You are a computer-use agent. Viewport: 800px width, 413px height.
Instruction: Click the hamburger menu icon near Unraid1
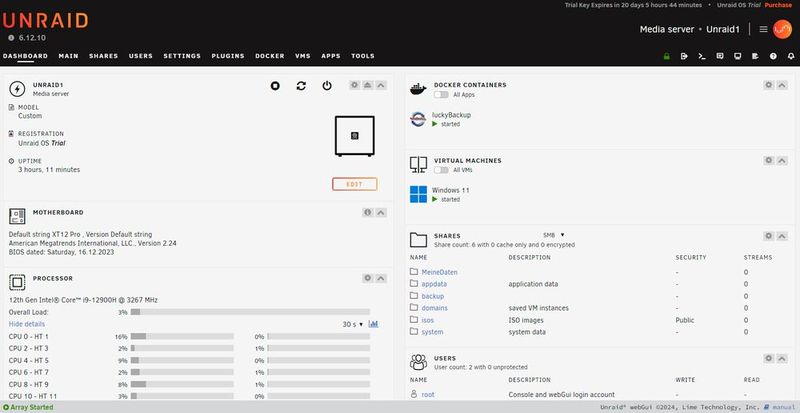(763, 29)
